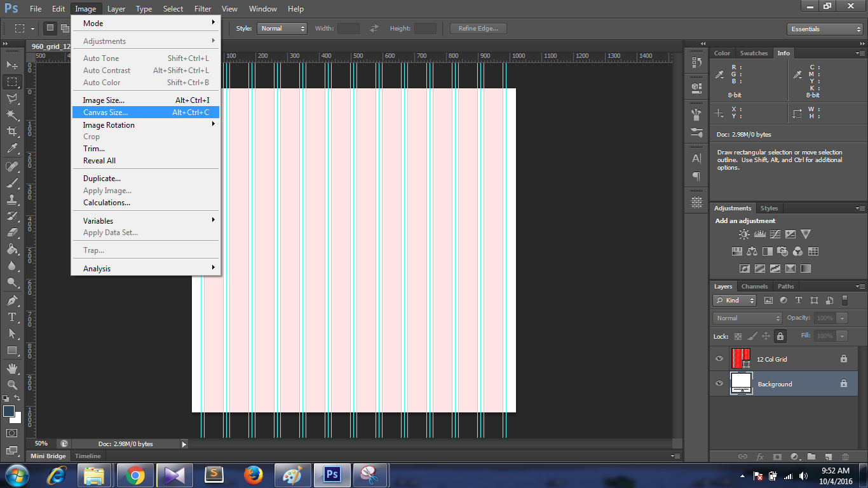Click the delete layer trash button

point(845,457)
